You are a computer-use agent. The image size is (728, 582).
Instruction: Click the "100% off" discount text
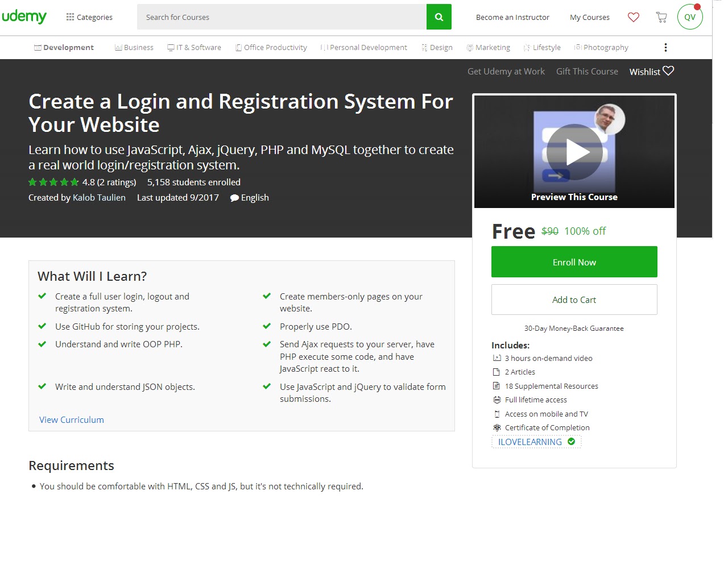pos(585,231)
